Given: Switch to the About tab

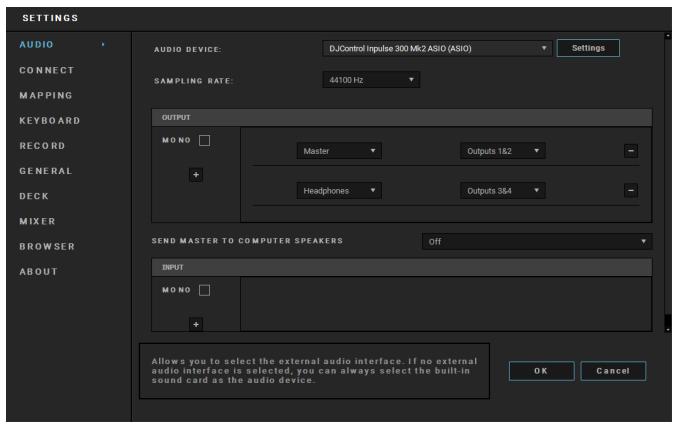Looking at the screenshot, I should tap(39, 272).
